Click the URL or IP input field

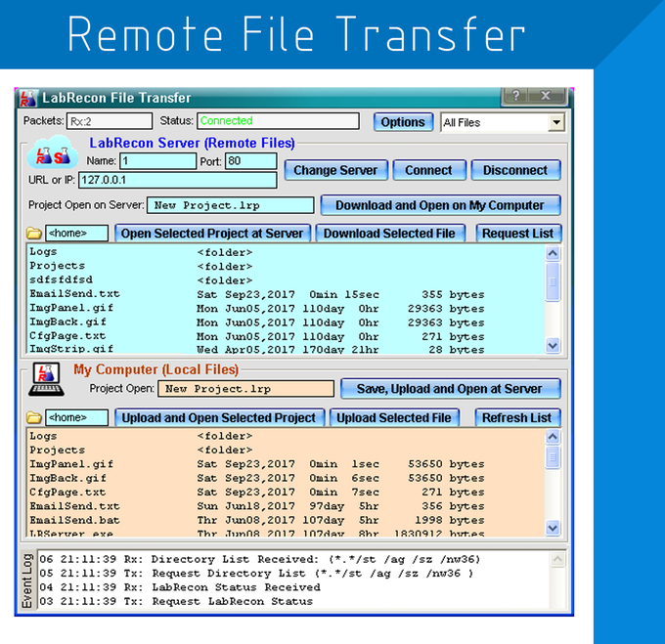pos(178,180)
